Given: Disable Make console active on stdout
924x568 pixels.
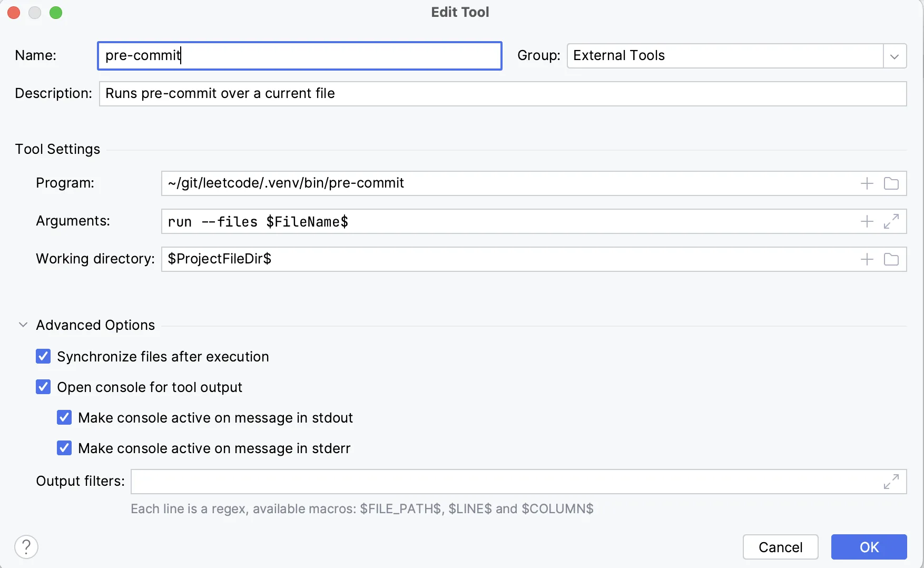Looking at the screenshot, I should point(64,418).
